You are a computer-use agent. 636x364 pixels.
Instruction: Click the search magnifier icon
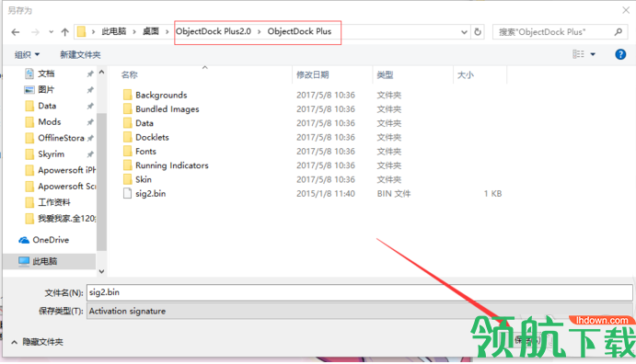click(619, 31)
